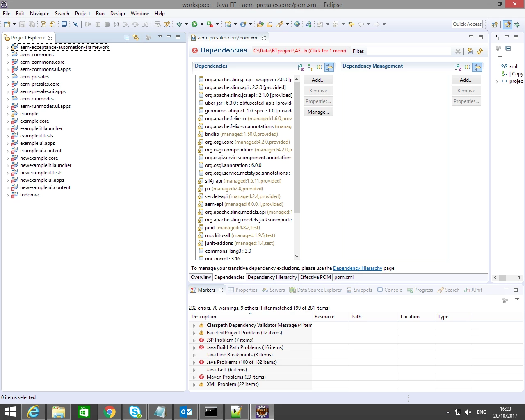Toggle show groupId in Dependencies section
Viewport: 525px width, 420px height.
[320, 67]
